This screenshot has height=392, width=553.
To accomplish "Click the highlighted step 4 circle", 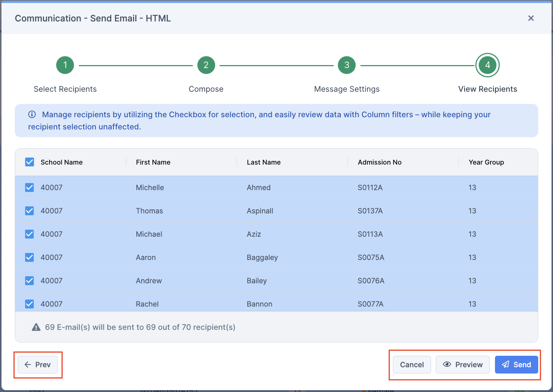I will [487, 65].
